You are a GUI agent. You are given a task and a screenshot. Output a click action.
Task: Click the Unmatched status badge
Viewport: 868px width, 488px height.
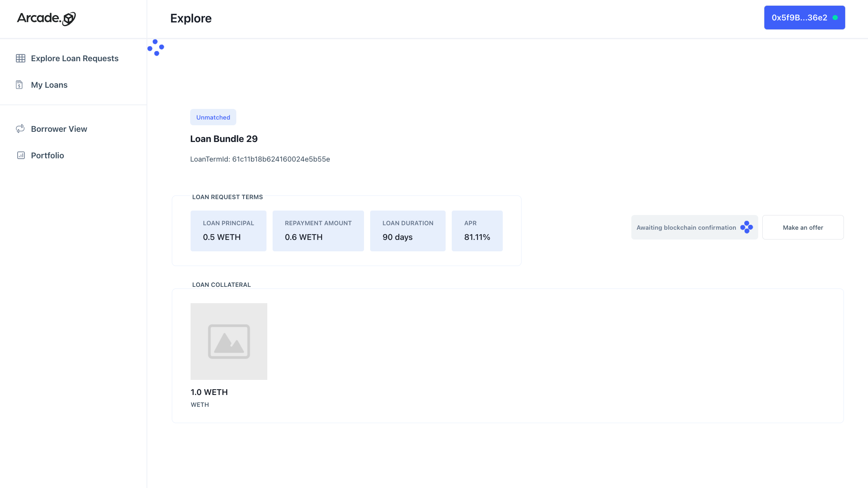click(x=213, y=118)
